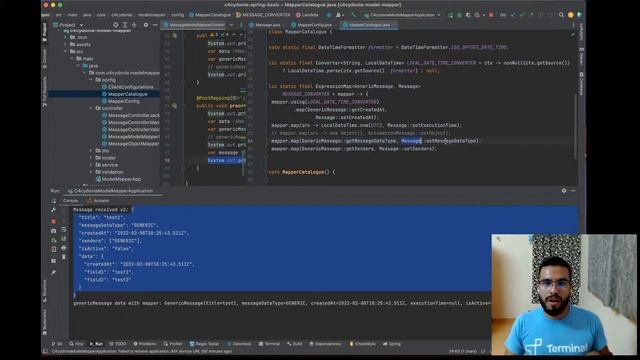This screenshot has height=360, width=640.
Task: Hide the Project panel with the minus icon
Action: click(155, 25)
